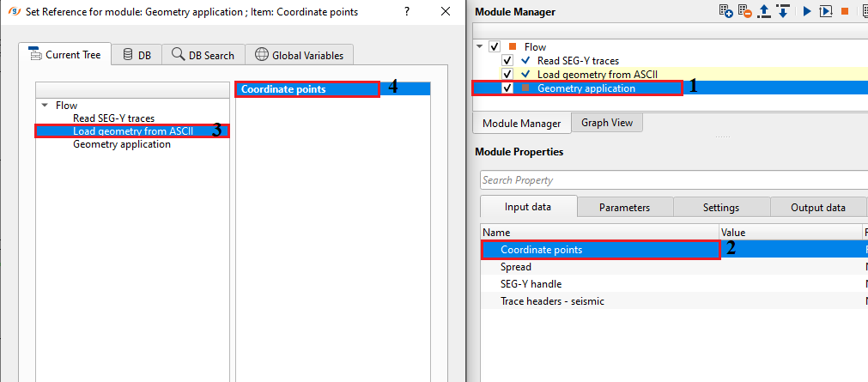Click the Remove module toolbar icon
Image resolution: width=868 pixels, height=382 pixels.
(744, 12)
